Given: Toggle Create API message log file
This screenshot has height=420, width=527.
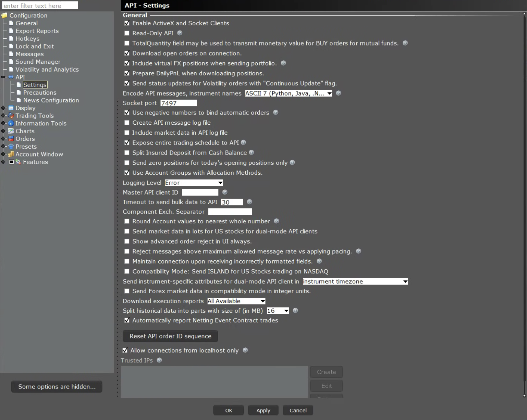Looking at the screenshot, I should pos(127,123).
